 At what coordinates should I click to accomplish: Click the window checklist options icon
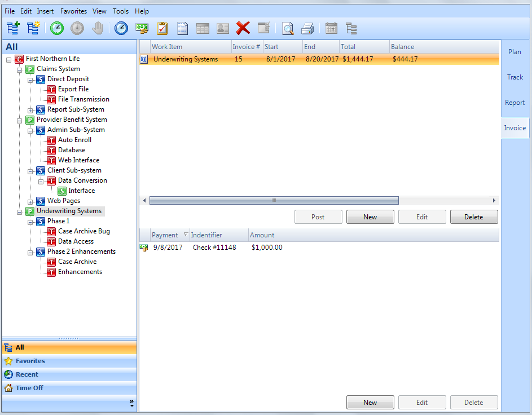[x=264, y=28]
